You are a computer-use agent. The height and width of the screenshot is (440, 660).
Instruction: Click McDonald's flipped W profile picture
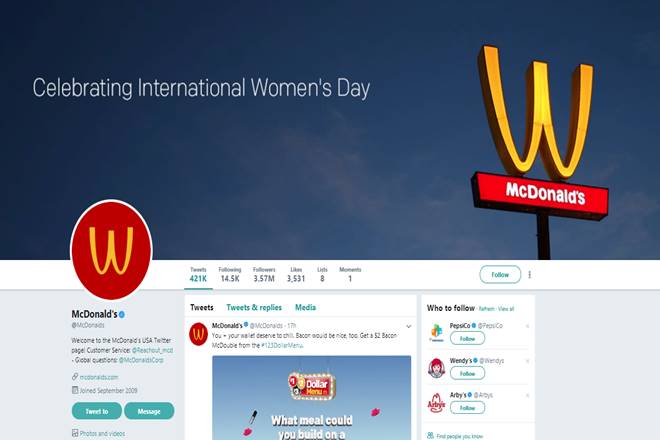coord(111,251)
